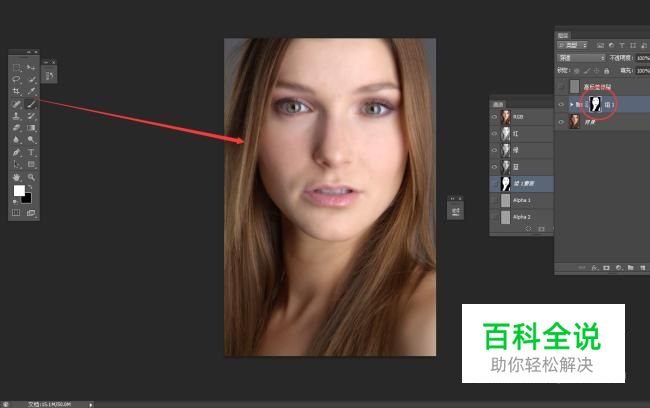Select the Zoom tool

click(31, 177)
